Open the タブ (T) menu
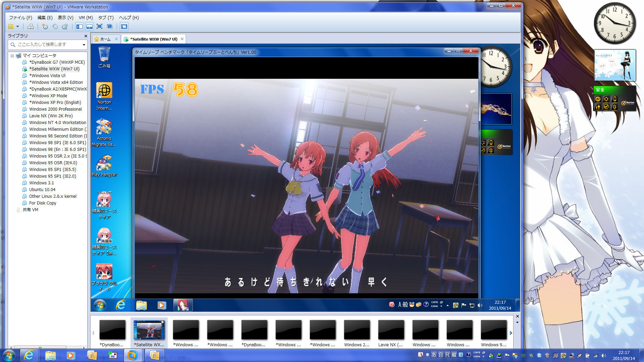The image size is (644, 362). (x=106, y=17)
